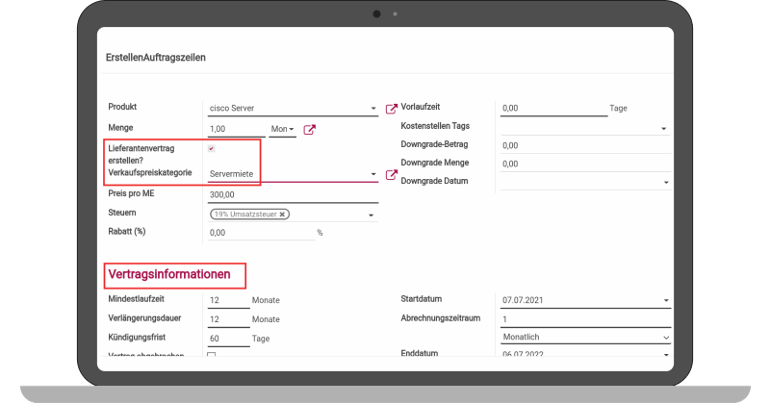Expand the Produkt dropdown
This screenshot has height=404, width=770.
(373, 109)
